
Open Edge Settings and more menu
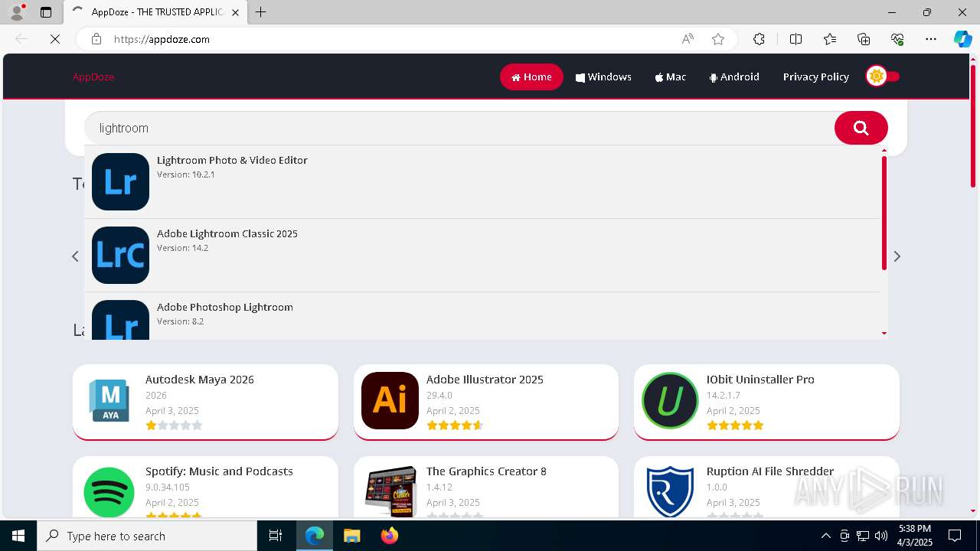[x=931, y=39]
